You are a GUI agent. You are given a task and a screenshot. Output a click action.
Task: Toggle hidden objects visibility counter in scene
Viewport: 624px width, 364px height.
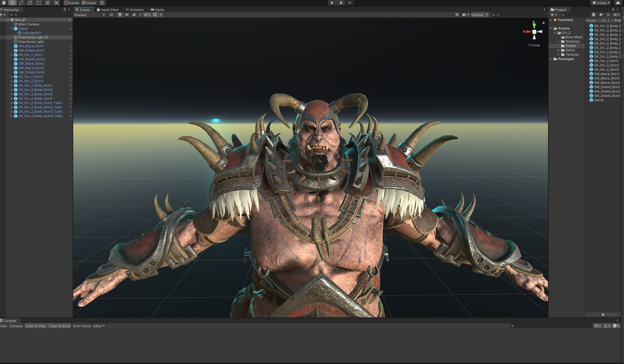(147, 15)
